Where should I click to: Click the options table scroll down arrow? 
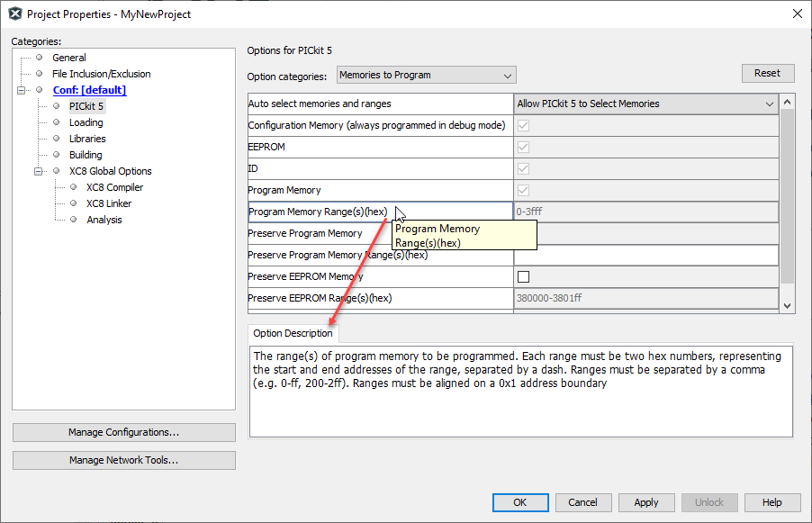click(787, 305)
